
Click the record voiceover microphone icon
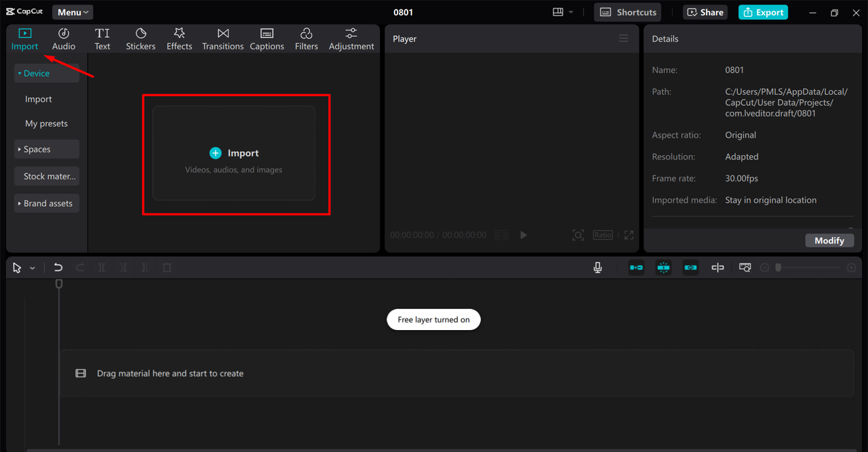click(597, 268)
